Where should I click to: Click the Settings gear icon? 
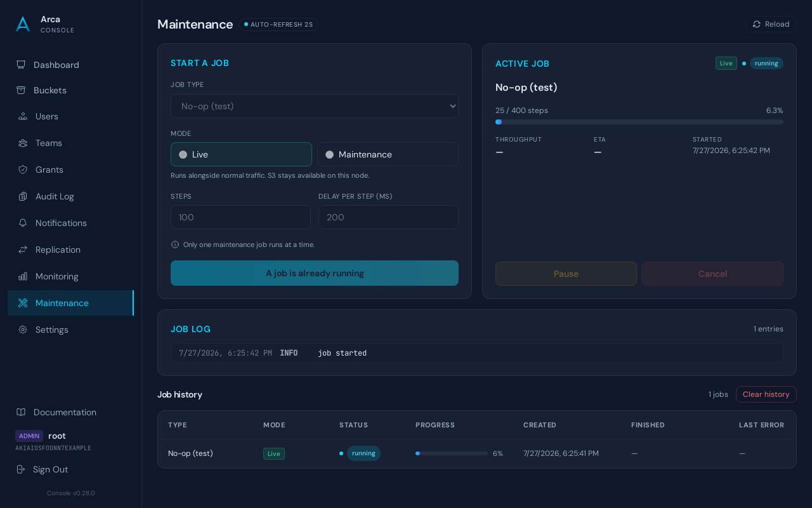(x=23, y=330)
